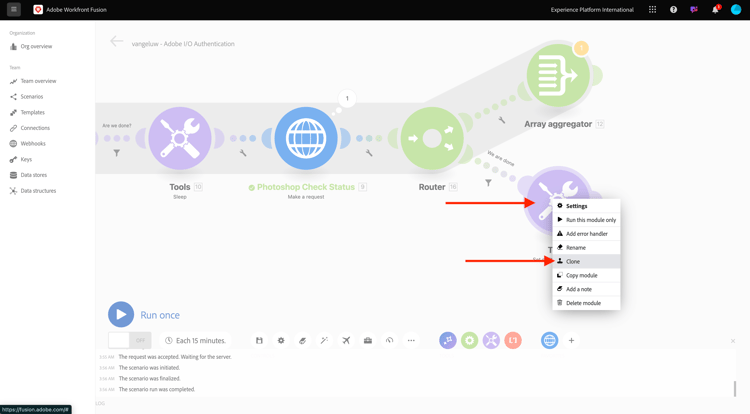Click log entry 'The scenario was initiated.'
750x414 pixels.
click(x=149, y=368)
